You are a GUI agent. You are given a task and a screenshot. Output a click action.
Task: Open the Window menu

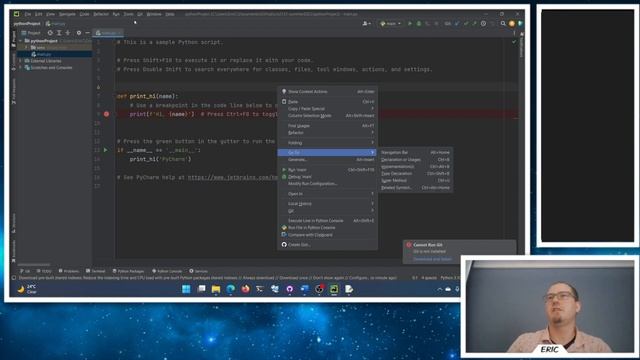click(x=154, y=14)
